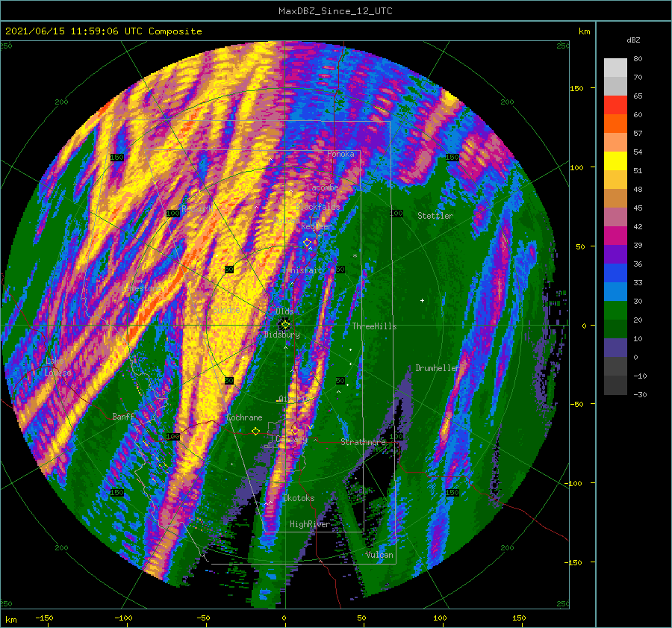Click the Stettler city label
The image size is (672, 628).
click(x=435, y=216)
